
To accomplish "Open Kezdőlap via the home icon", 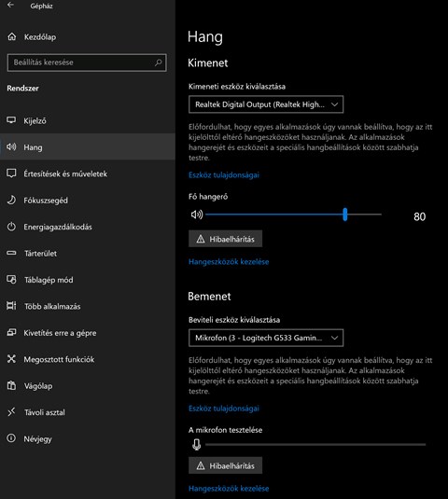I will click(x=12, y=36).
